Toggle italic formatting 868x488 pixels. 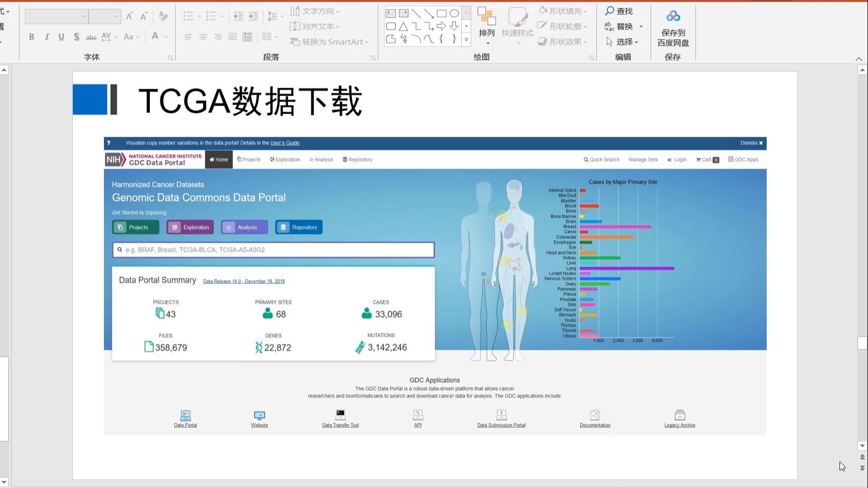pyautogui.click(x=46, y=37)
